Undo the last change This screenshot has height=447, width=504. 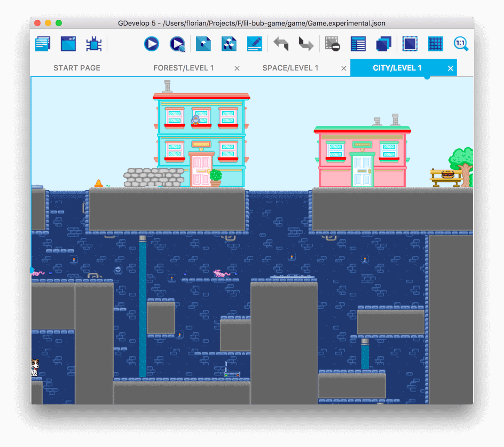pyautogui.click(x=281, y=44)
